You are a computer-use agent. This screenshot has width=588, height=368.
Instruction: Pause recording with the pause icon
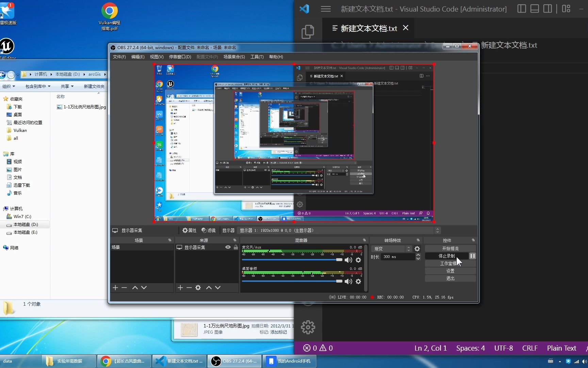[x=473, y=256]
